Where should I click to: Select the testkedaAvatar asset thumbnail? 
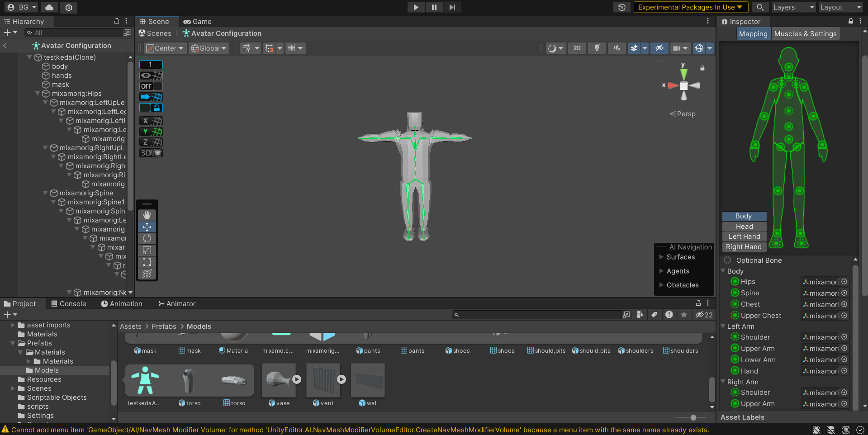coord(145,380)
